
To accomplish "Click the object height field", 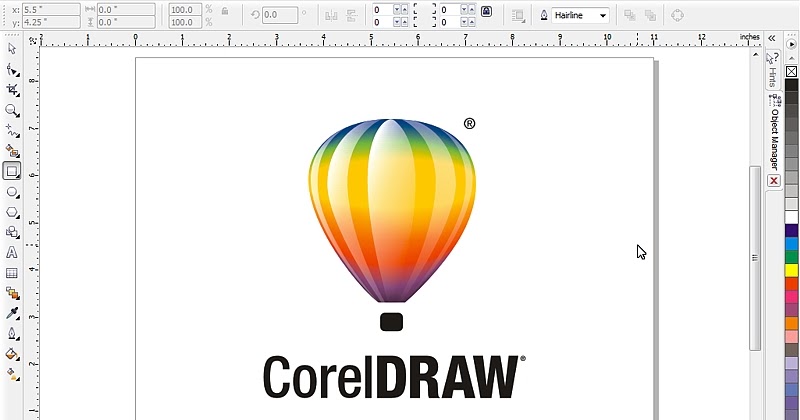I will point(126,22).
